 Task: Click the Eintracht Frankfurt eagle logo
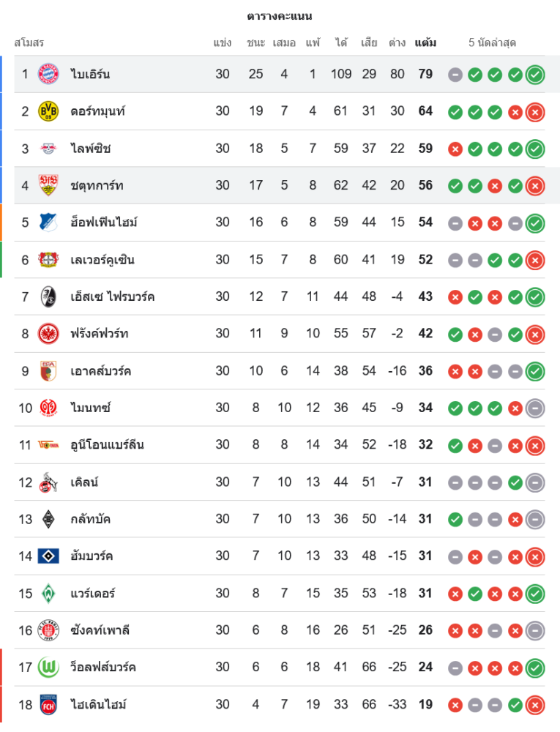coord(48,334)
